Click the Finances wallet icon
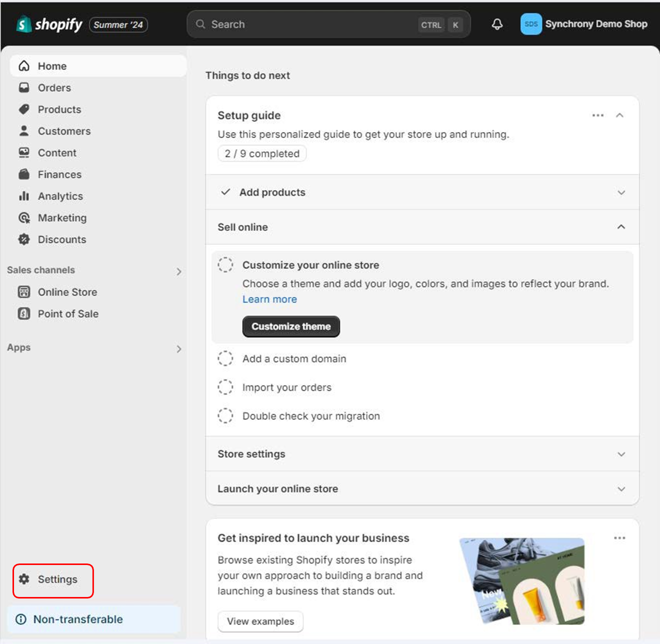The image size is (660, 644). click(24, 174)
